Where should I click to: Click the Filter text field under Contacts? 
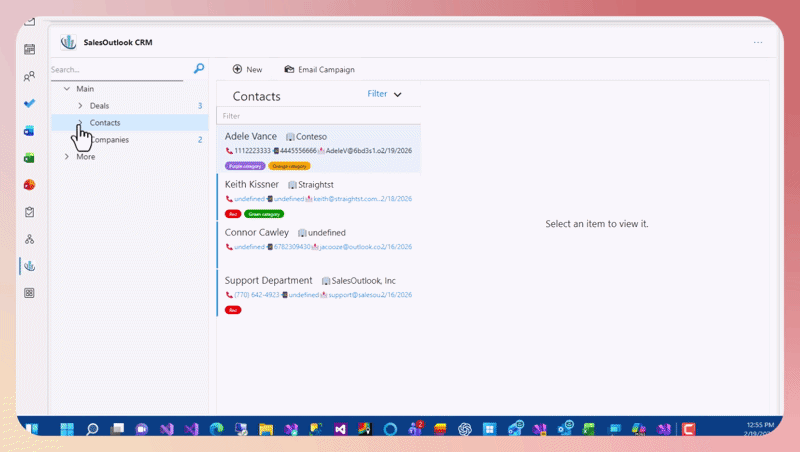[319, 116]
